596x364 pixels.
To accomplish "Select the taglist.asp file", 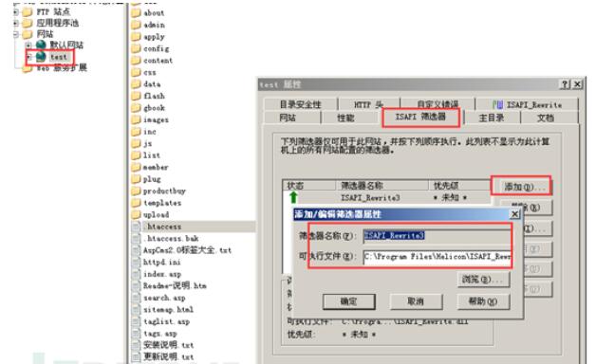I will pos(166,321).
